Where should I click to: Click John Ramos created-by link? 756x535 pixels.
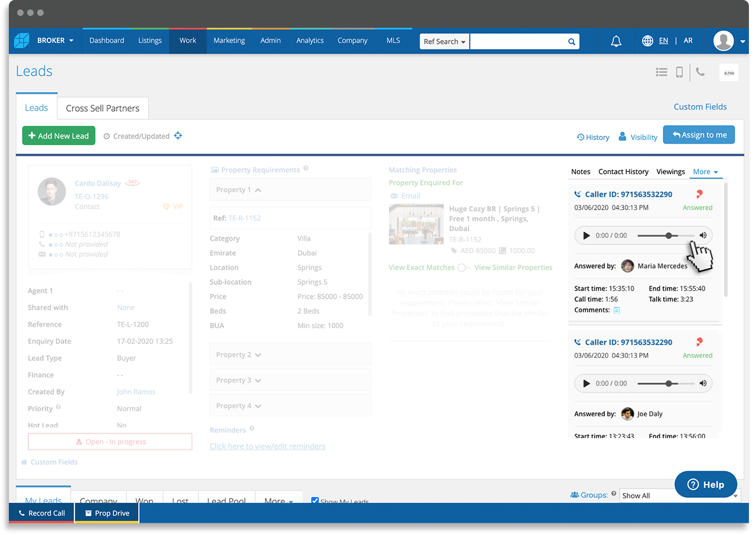click(x=136, y=392)
